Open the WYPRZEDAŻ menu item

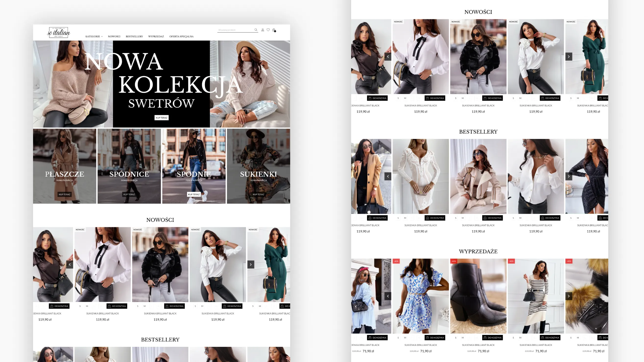point(156,36)
